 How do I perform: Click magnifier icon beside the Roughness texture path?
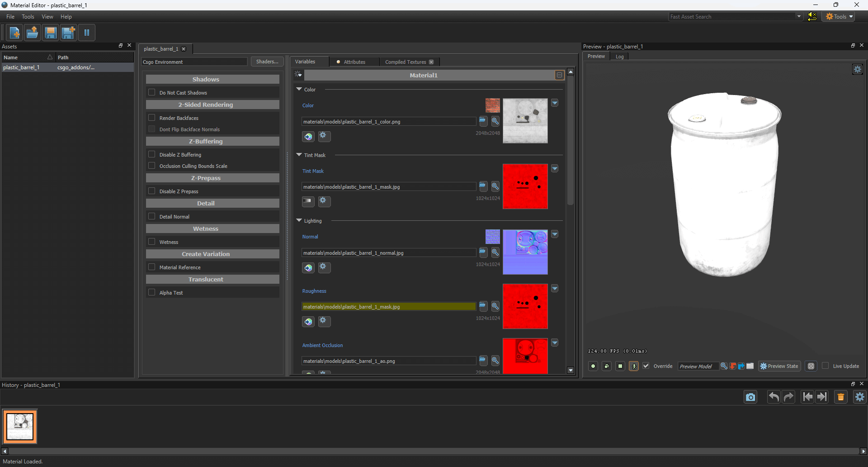coord(495,306)
